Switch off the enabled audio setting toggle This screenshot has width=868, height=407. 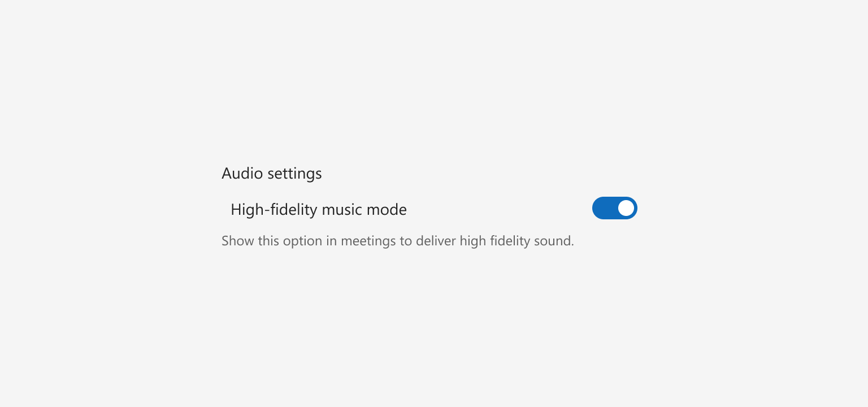click(614, 208)
